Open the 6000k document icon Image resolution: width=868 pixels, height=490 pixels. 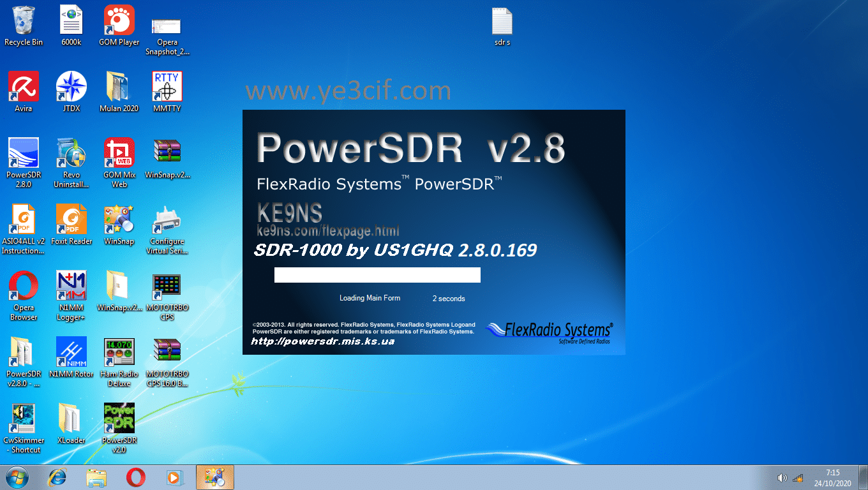[x=71, y=26]
